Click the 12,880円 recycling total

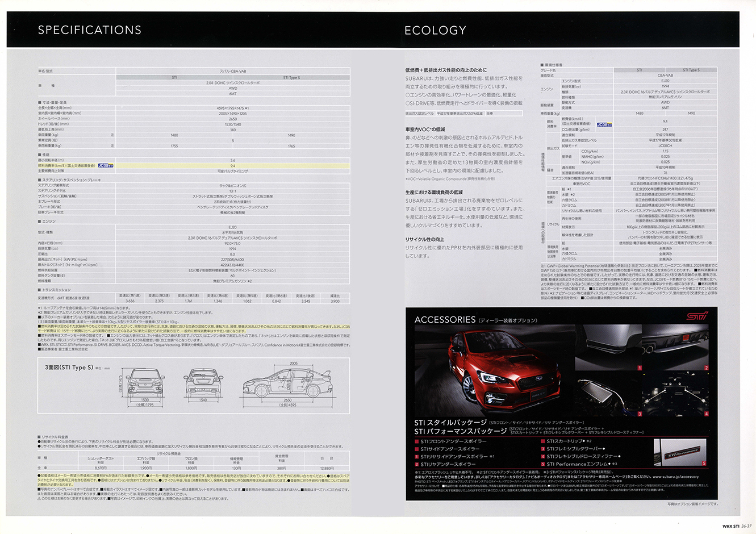tap(327, 468)
